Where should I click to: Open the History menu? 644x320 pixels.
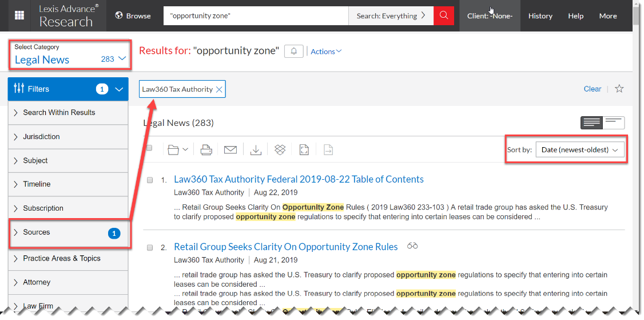coord(540,16)
